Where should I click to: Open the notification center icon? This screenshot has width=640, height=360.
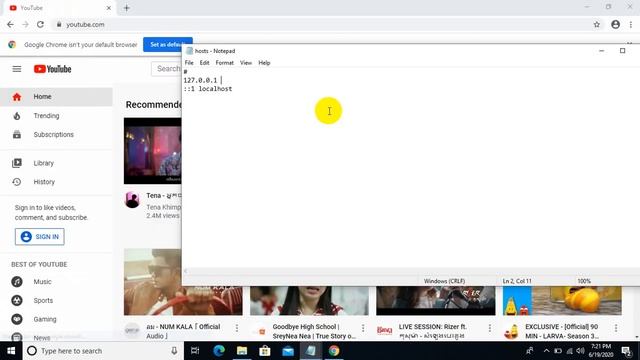point(627,351)
